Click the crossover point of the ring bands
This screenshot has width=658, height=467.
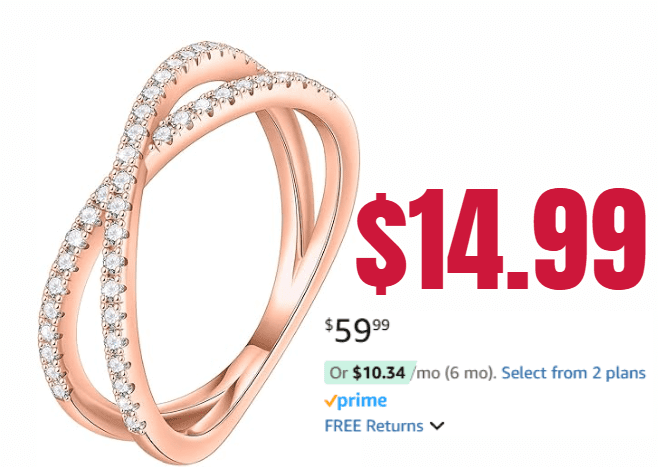(x=110, y=191)
